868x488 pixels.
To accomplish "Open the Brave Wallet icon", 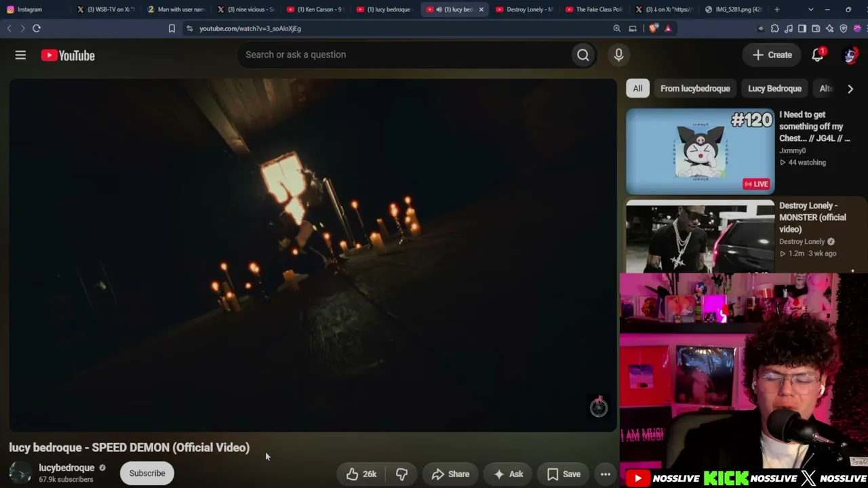I will (816, 28).
